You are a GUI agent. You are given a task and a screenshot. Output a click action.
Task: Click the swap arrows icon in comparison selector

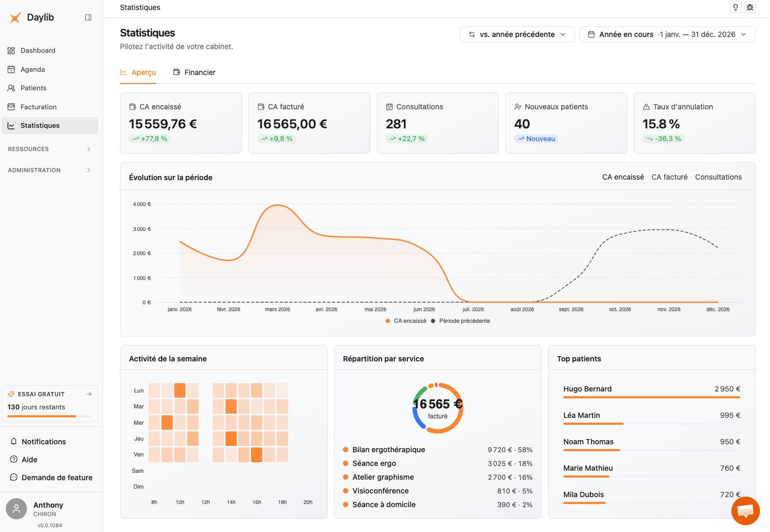[472, 34]
